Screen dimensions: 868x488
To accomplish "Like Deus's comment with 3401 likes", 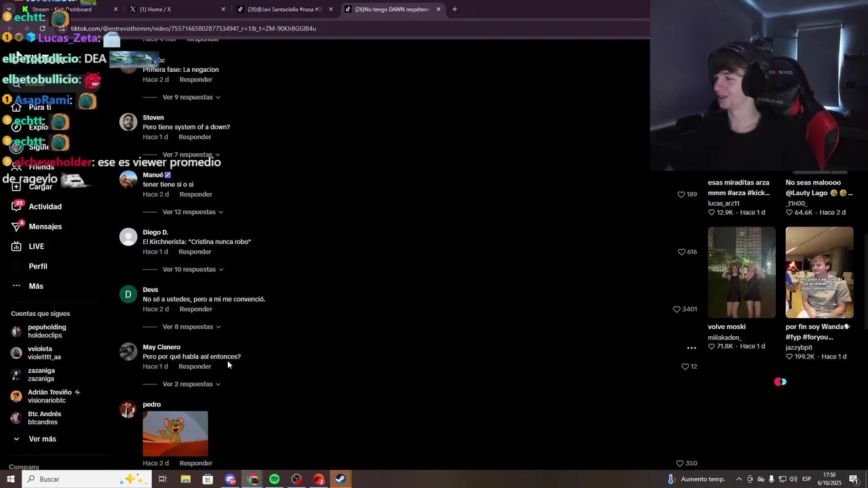I will 676,309.
